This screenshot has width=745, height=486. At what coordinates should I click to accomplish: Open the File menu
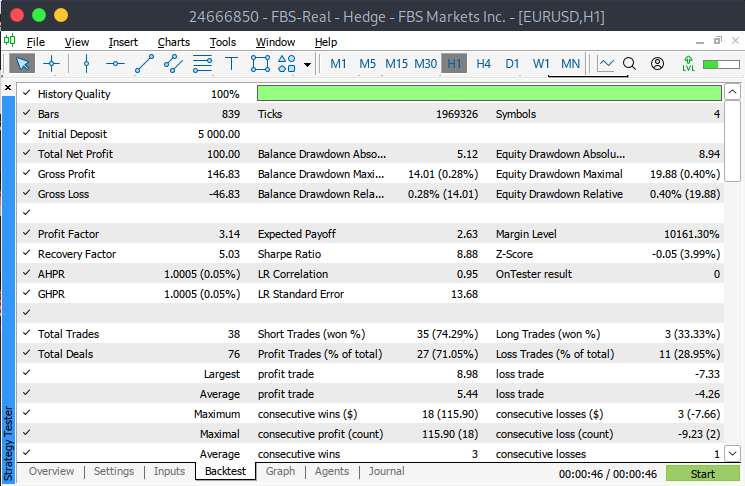36,42
